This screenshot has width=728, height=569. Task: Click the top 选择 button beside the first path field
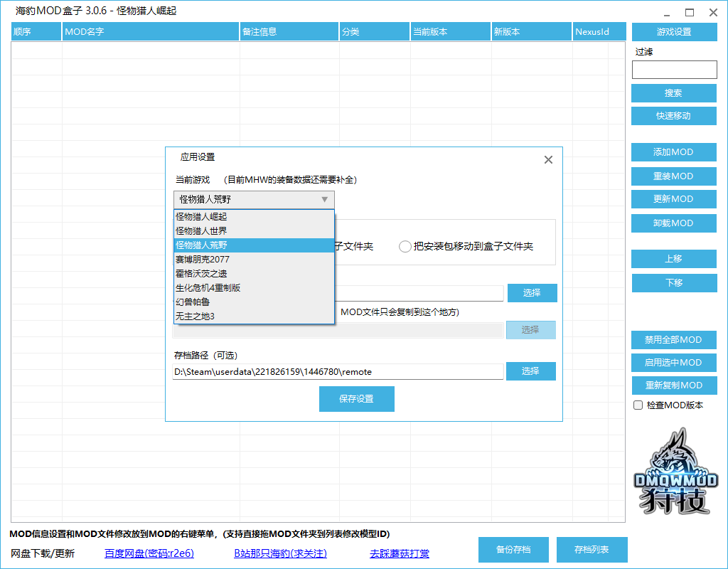pyautogui.click(x=532, y=292)
